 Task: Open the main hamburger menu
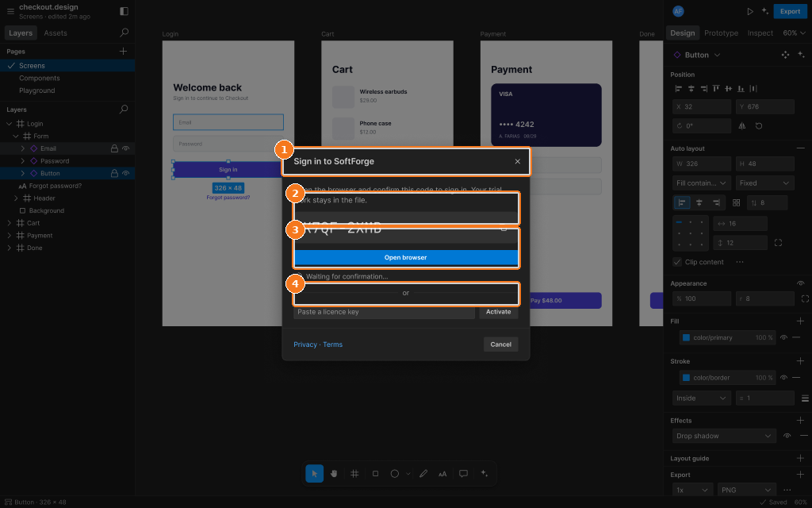click(x=10, y=11)
